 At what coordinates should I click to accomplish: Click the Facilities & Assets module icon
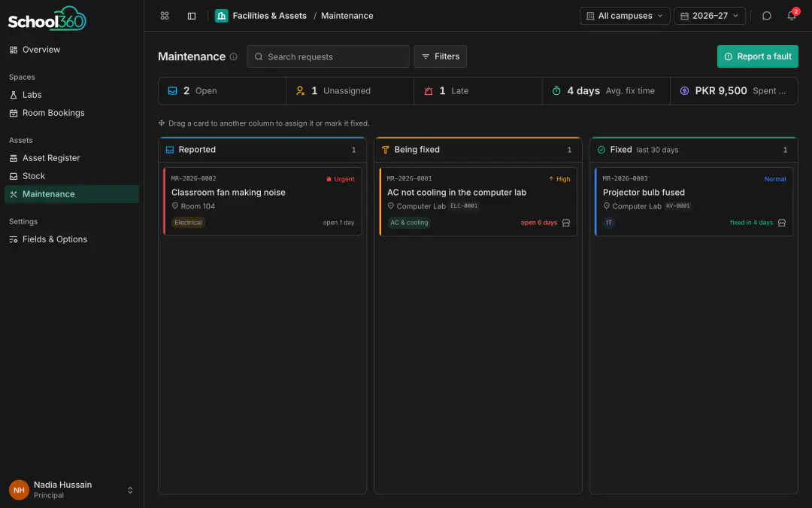[x=222, y=16]
